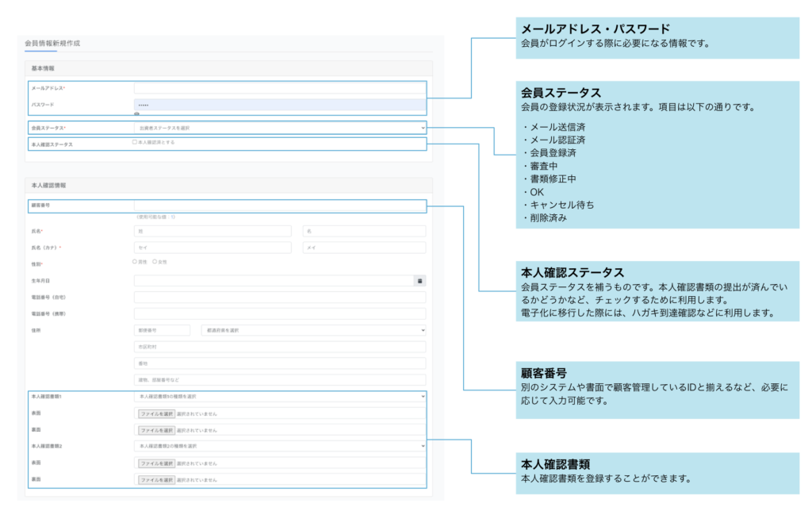Open the 生年月日 calendar picker icon

pyautogui.click(x=419, y=281)
